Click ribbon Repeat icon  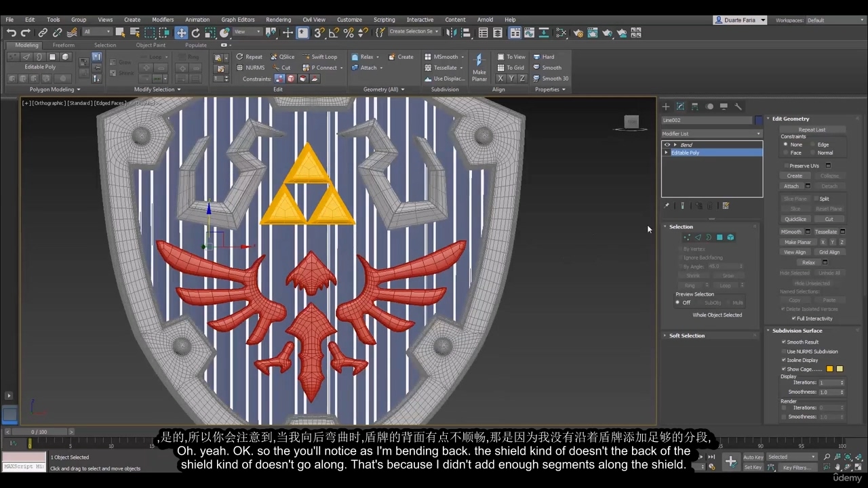(239, 57)
